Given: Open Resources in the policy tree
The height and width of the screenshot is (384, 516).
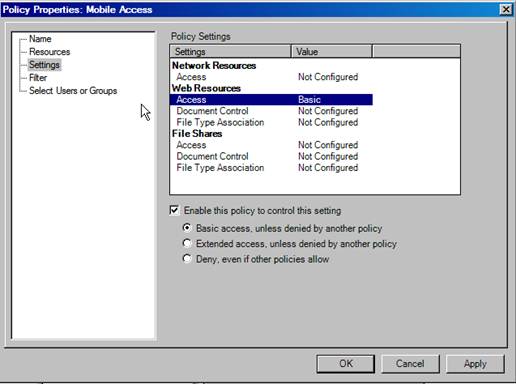Looking at the screenshot, I should pyautogui.click(x=49, y=52).
